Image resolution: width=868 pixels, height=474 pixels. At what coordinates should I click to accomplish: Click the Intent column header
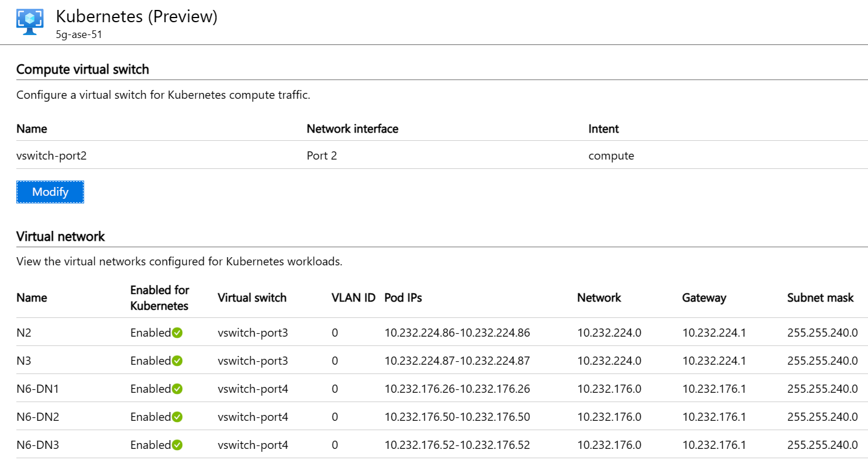(603, 129)
